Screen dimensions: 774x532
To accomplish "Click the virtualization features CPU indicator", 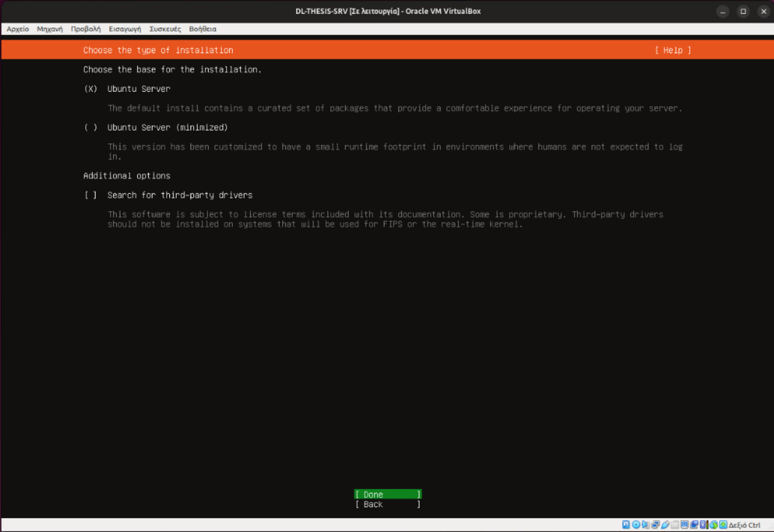I will (x=704, y=525).
